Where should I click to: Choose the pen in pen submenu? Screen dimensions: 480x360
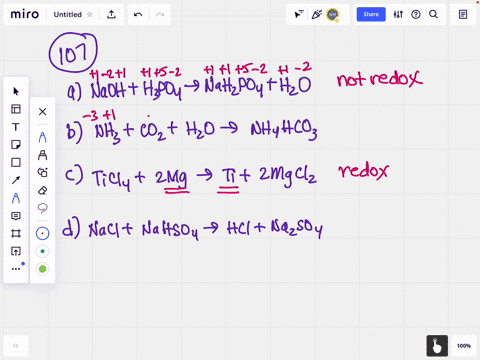(42, 137)
